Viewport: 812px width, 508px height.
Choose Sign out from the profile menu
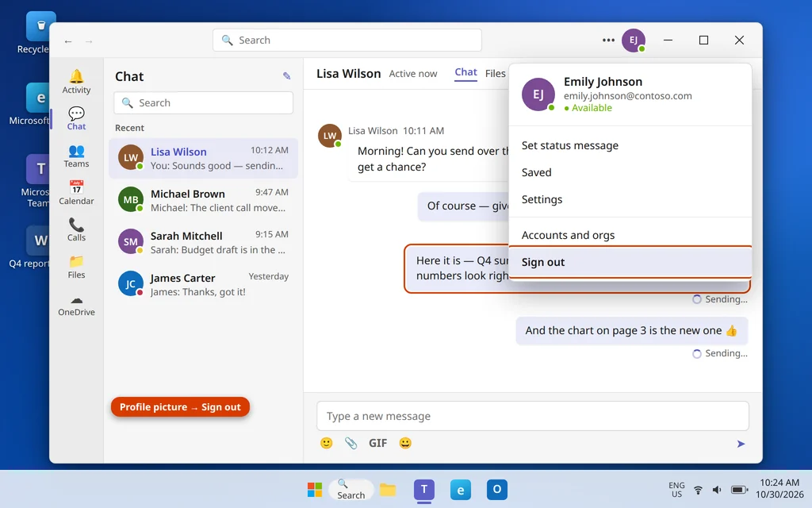pos(630,262)
